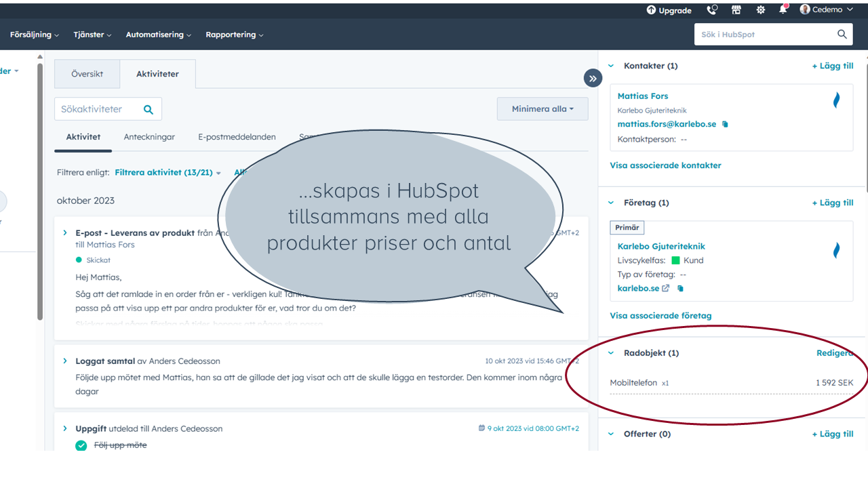This screenshot has height=488, width=868.
Task: Copy the mattias.fors@karlebo.se email address
Action: 725,124
